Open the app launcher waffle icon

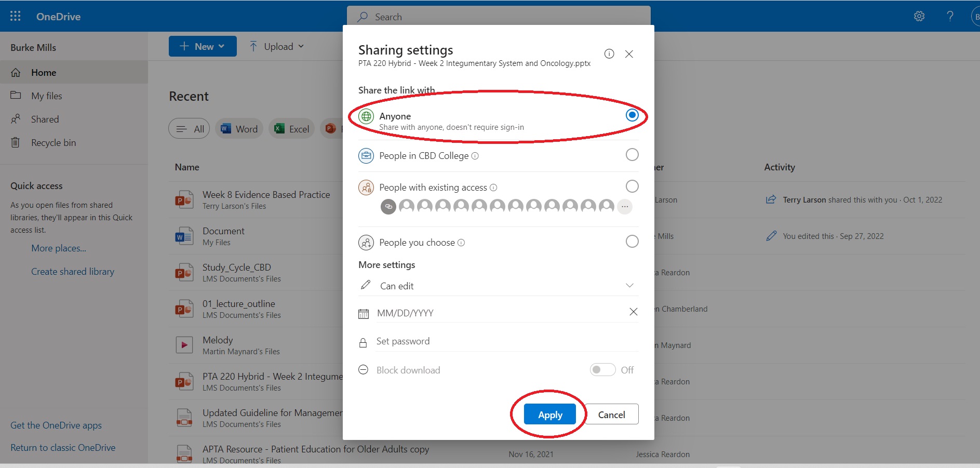coord(16,16)
